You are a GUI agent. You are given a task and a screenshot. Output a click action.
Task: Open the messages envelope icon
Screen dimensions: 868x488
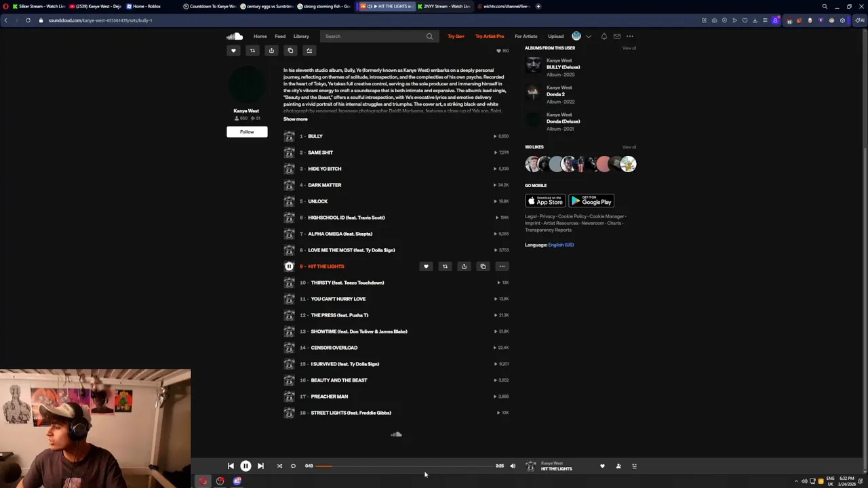click(x=616, y=36)
